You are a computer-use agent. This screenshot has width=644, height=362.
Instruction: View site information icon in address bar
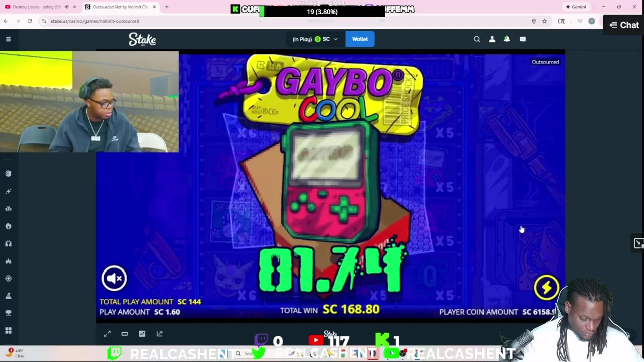click(x=44, y=21)
